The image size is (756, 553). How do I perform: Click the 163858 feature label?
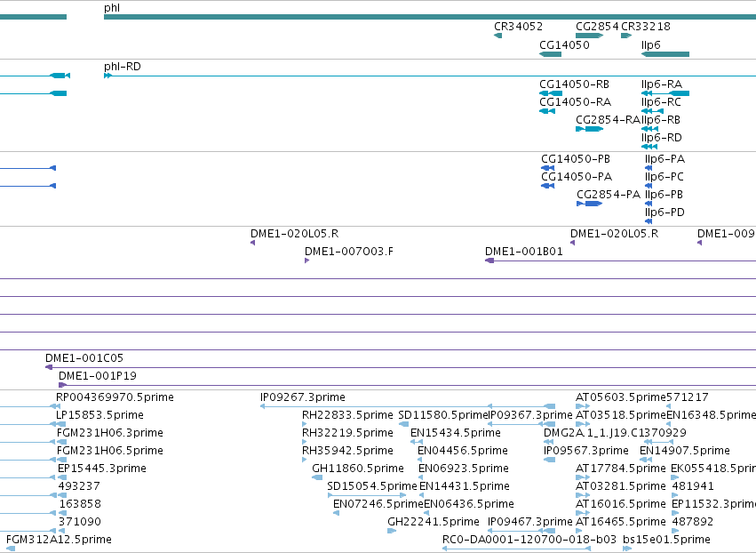[80, 505]
